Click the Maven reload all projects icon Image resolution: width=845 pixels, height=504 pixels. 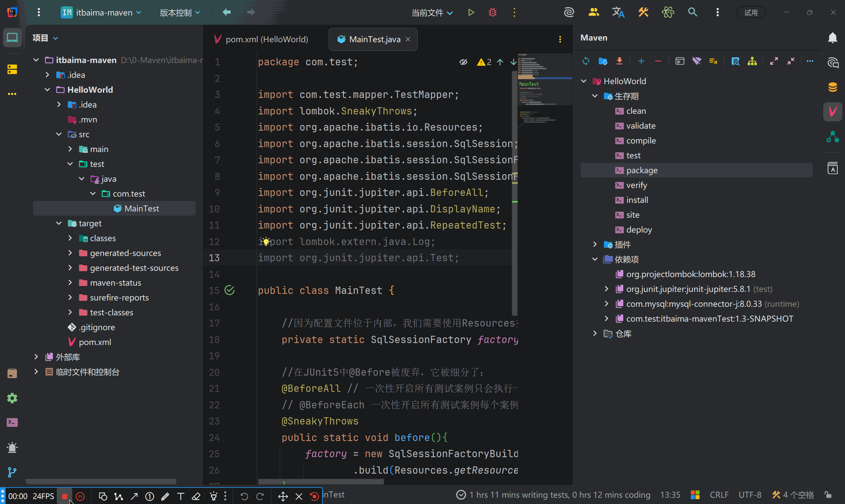point(586,61)
